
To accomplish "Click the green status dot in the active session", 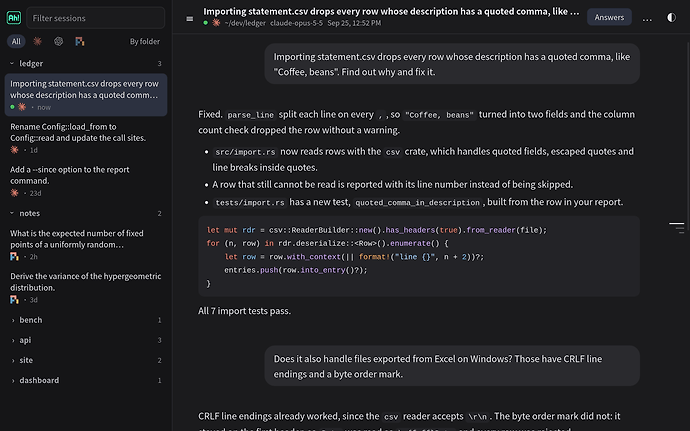I will coord(12,107).
